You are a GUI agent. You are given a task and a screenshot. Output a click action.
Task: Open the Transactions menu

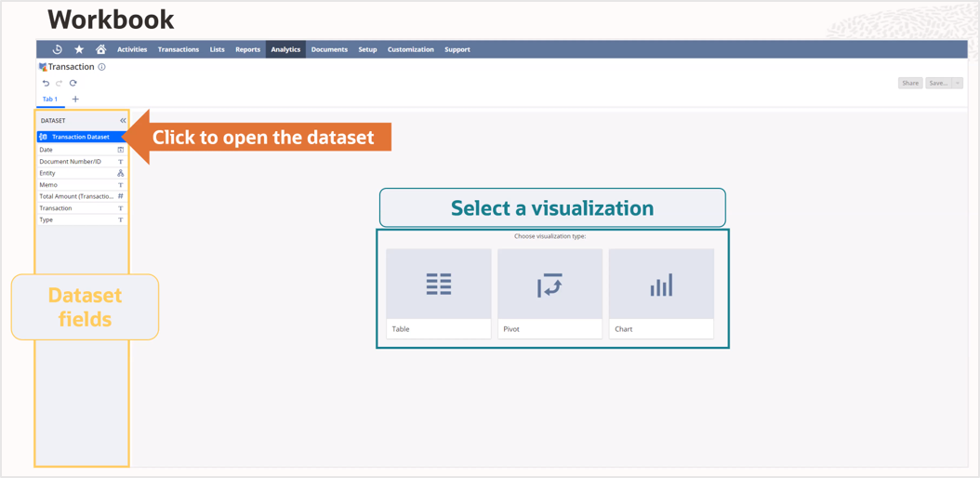tap(178, 49)
